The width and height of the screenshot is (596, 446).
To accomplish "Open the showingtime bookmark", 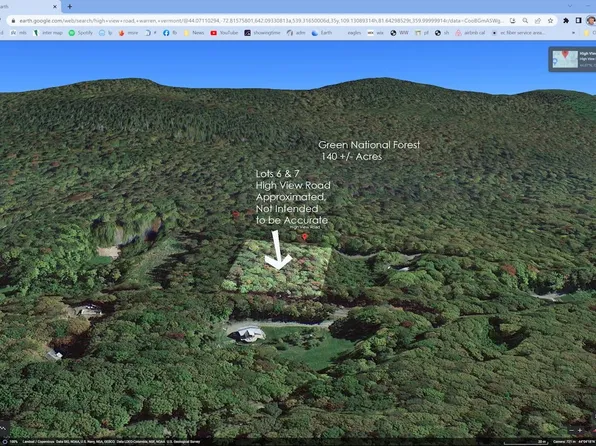I will point(263,33).
